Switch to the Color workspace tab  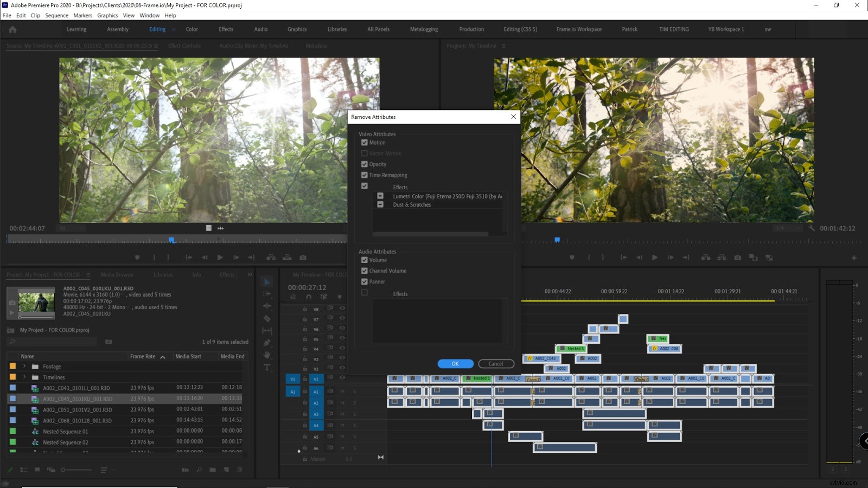point(192,29)
